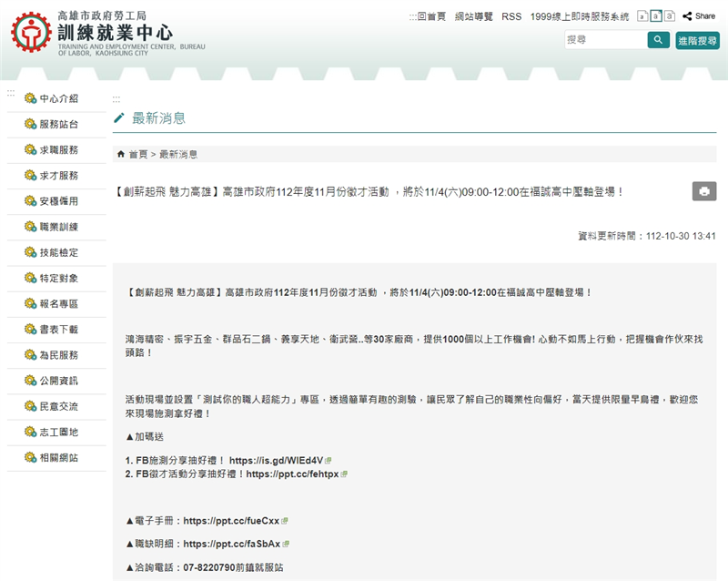The width and height of the screenshot is (728, 581).
Task: Click the gear icon beside 相關網站
Action: (x=31, y=457)
